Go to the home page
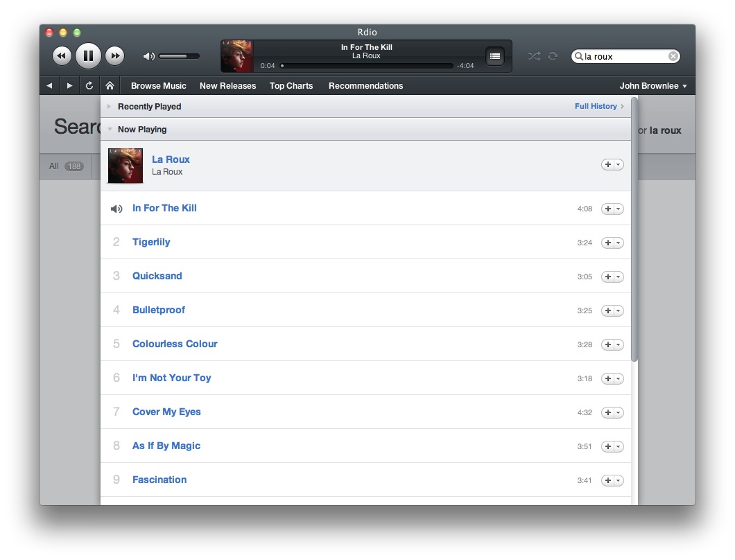This screenshot has height=560, width=735. [110, 86]
